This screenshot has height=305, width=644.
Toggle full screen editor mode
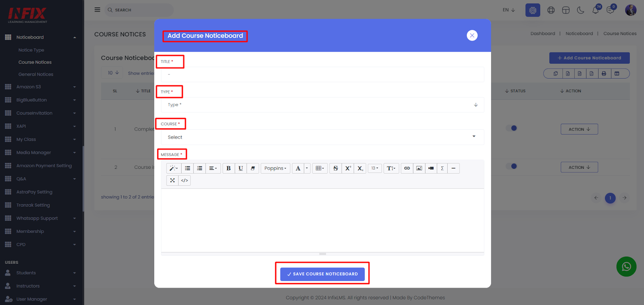172,181
